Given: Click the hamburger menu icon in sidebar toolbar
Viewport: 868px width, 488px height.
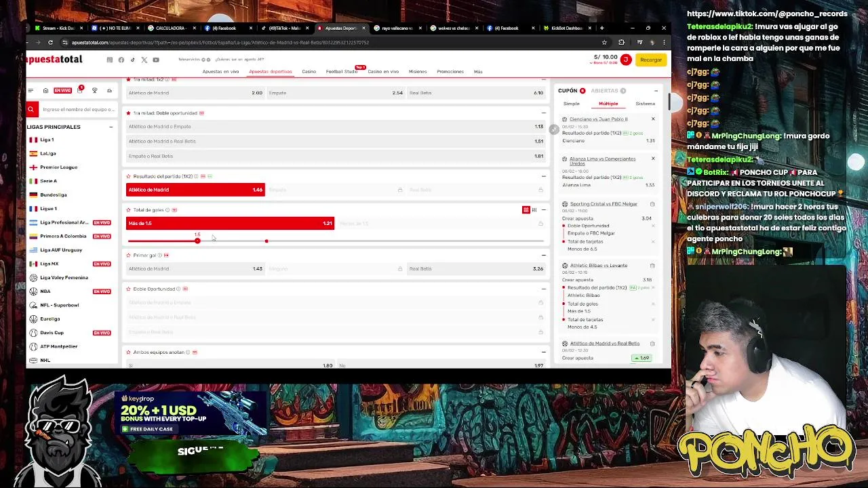Looking at the screenshot, I should click(30, 91).
